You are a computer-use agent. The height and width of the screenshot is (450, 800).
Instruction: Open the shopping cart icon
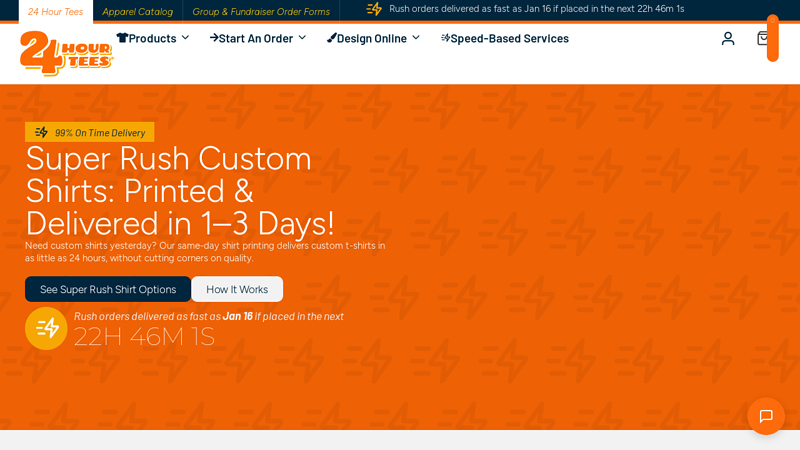(x=762, y=38)
